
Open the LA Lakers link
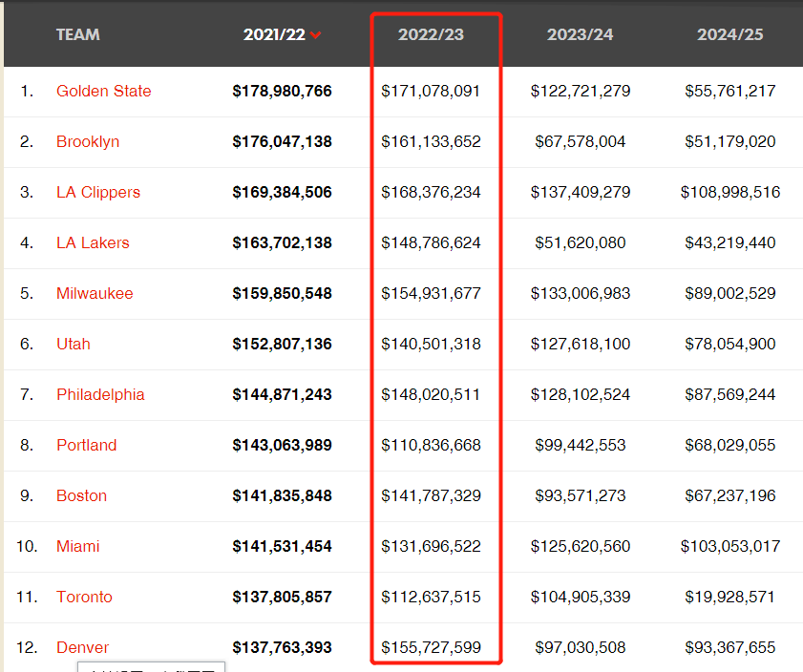pos(93,242)
